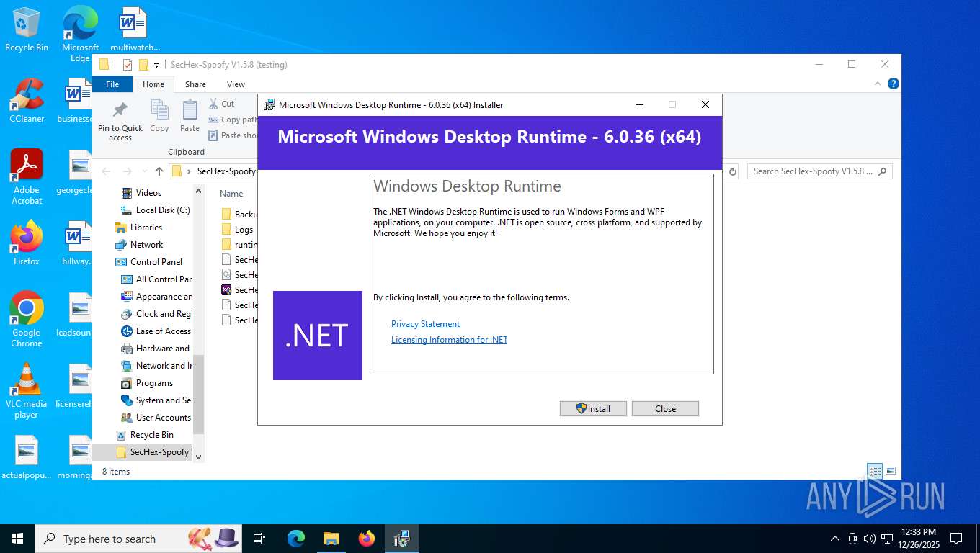The width and height of the screenshot is (980, 553).
Task: Open Task View on the taskbar
Action: pyautogui.click(x=260, y=539)
